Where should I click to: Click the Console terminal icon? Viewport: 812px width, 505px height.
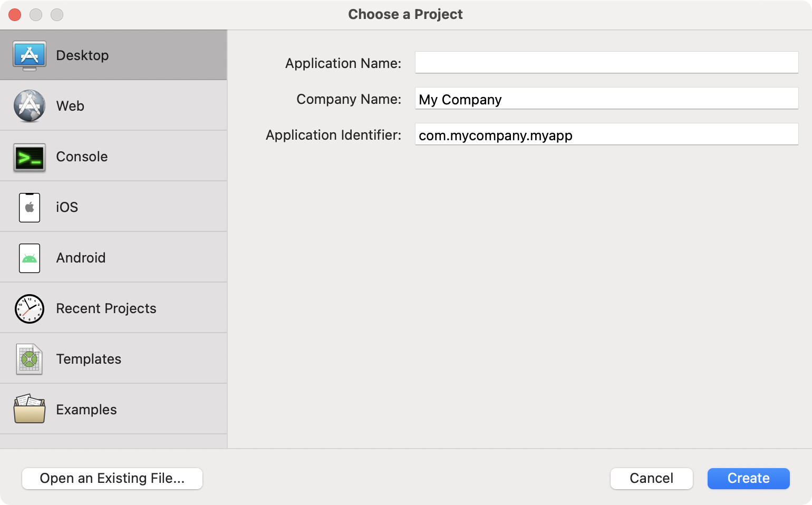pos(30,157)
